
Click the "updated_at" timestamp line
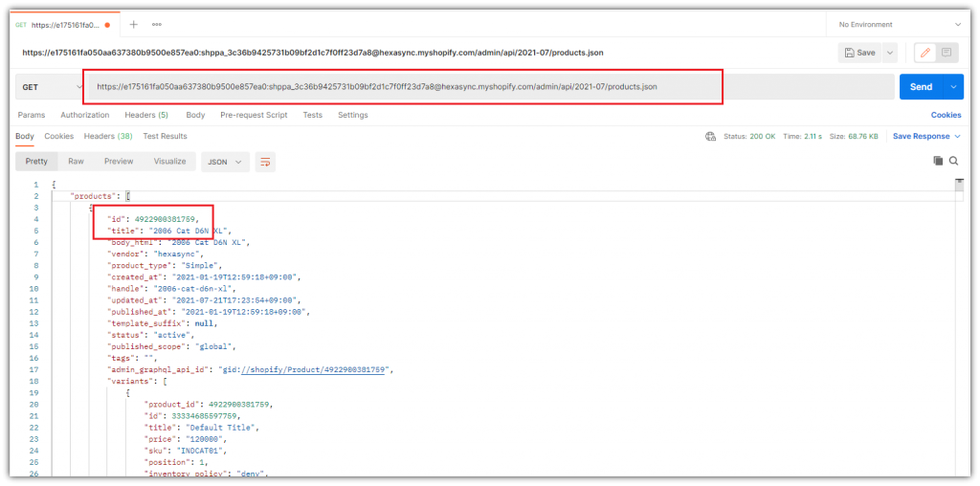(205, 300)
